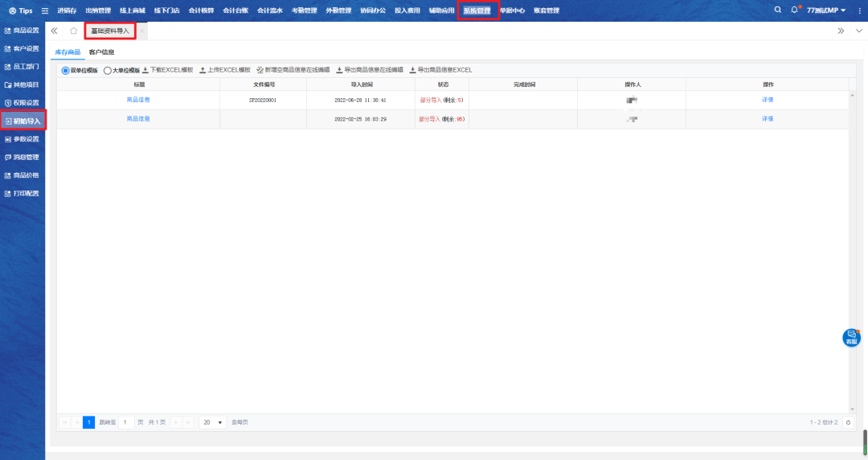Open 详情 link for file SP20220001
Viewport: 868px width, 460px height.
[x=768, y=100]
